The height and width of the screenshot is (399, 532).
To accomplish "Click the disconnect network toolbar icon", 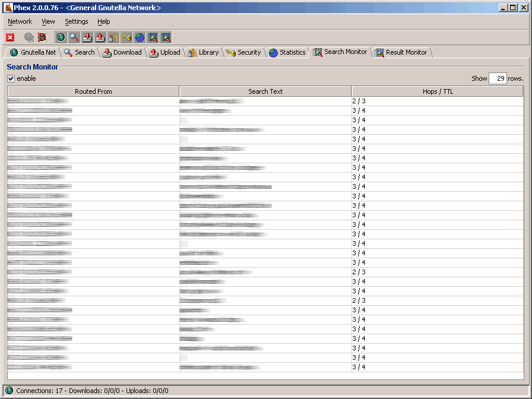I will point(42,37).
